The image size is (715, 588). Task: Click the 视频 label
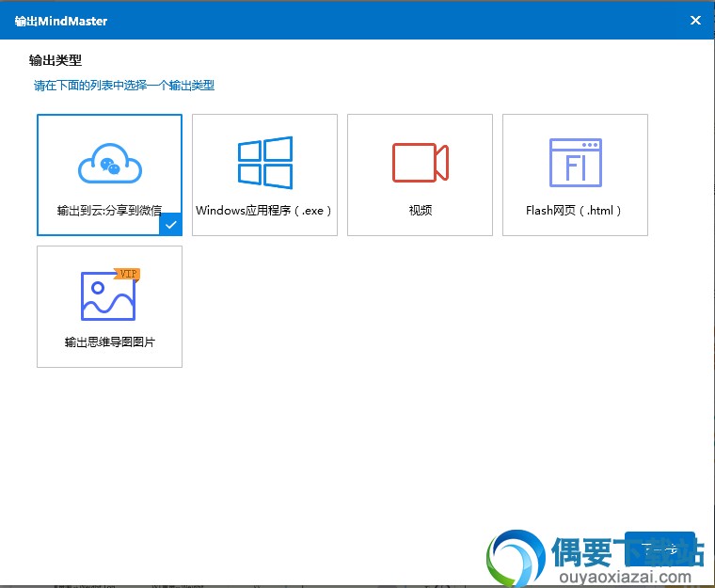pos(420,211)
